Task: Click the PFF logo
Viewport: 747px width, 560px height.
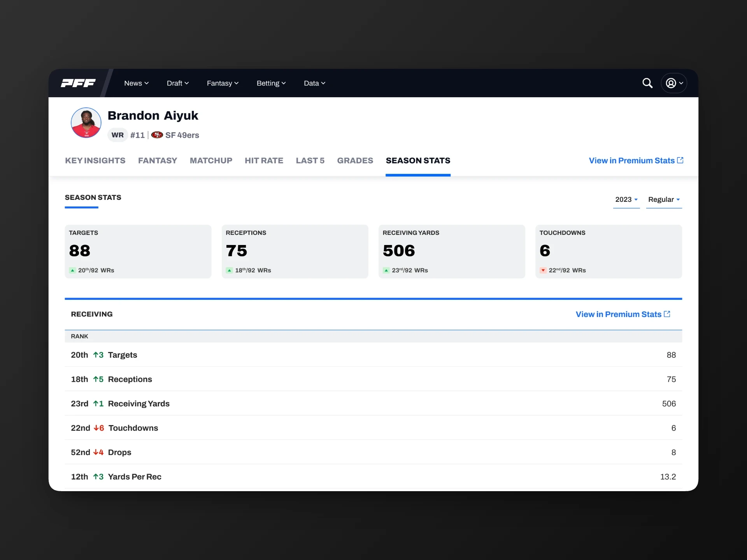Action: click(x=78, y=83)
